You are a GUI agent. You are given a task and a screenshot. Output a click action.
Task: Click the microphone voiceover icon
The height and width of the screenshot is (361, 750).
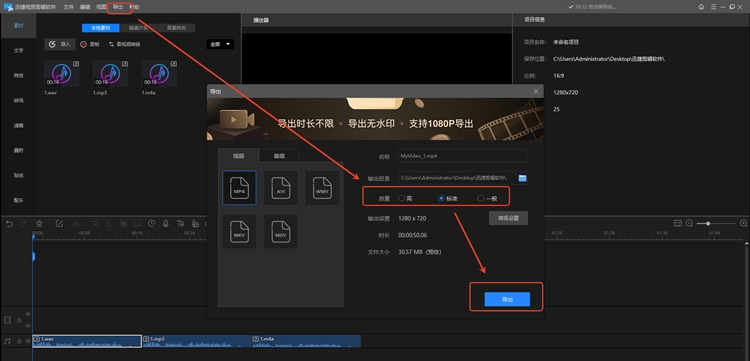pos(165,223)
